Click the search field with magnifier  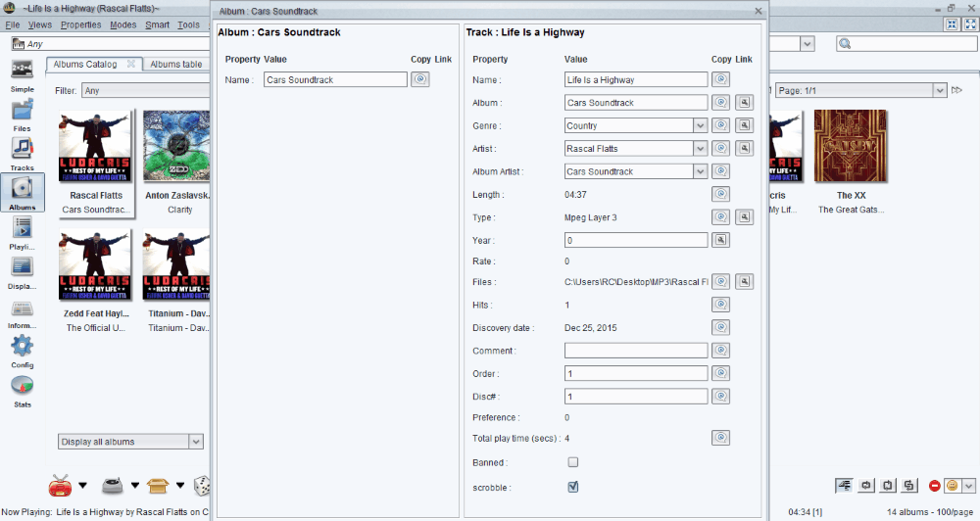906,44
